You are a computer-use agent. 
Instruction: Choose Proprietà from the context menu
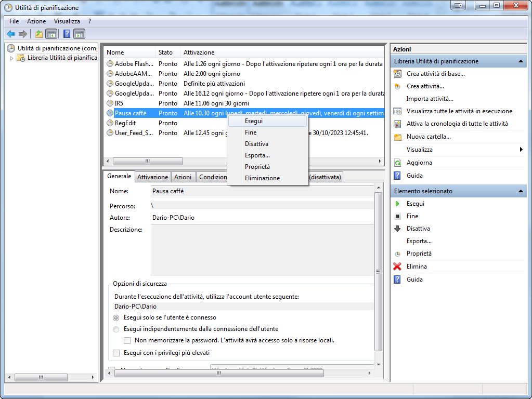point(257,167)
